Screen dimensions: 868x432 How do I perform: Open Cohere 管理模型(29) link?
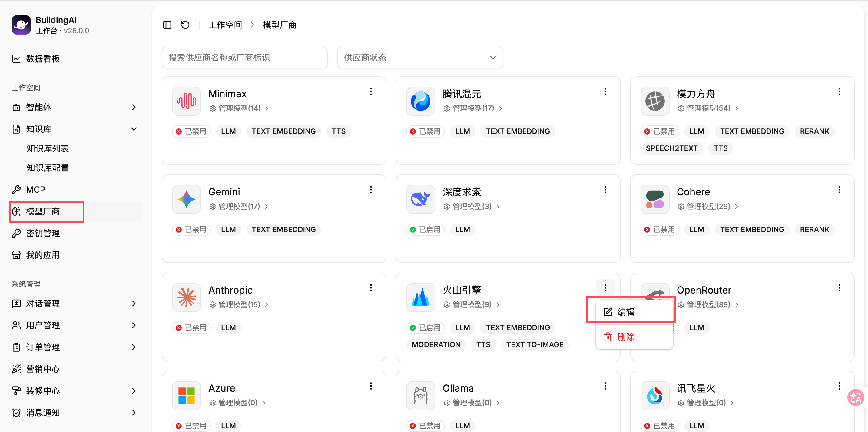pyautogui.click(x=708, y=207)
